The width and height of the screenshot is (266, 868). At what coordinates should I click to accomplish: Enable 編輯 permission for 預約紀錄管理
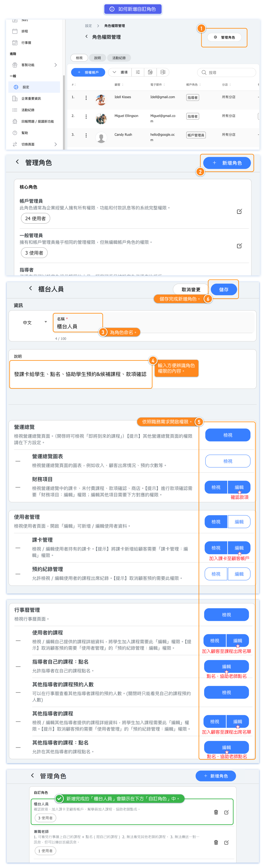point(239,574)
